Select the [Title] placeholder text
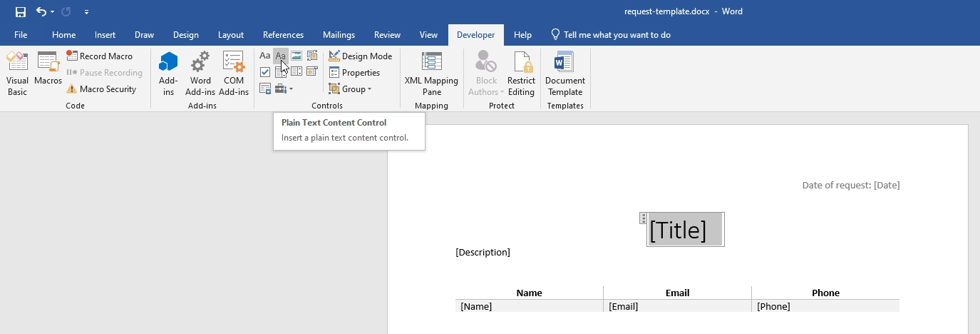The image size is (980, 334). [678, 230]
